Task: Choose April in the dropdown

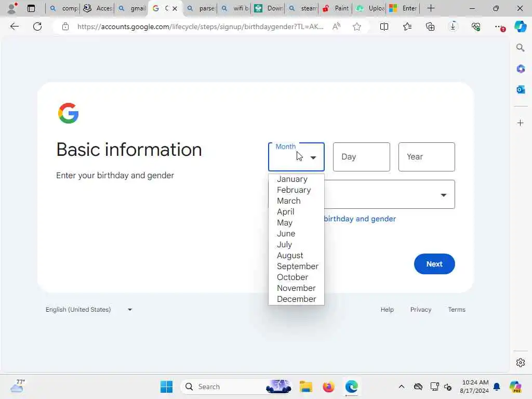Action: tap(296, 212)
